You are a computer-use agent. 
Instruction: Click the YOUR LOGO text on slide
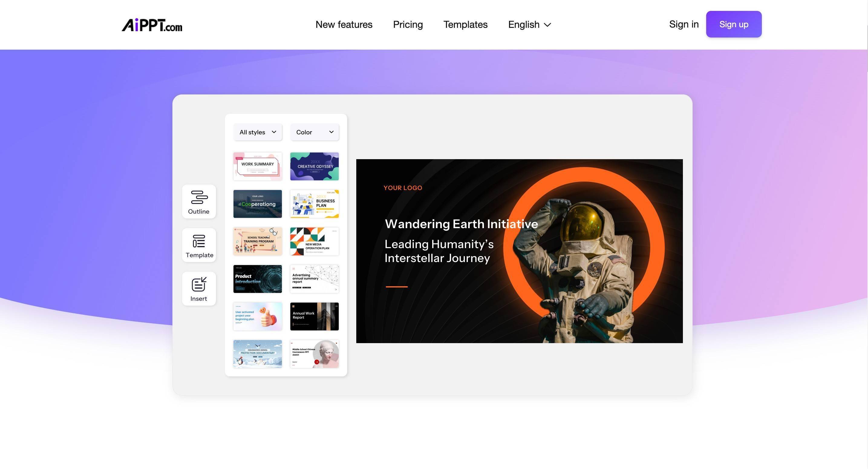(403, 188)
